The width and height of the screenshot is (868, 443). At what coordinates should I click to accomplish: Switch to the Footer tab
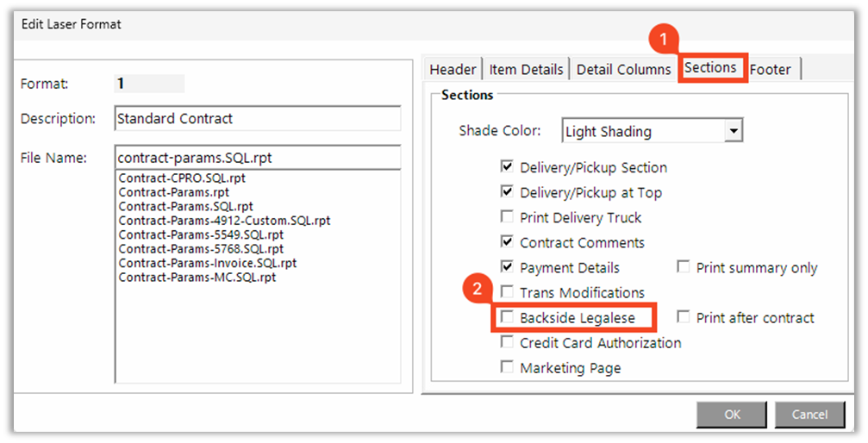click(x=770, y=70)
